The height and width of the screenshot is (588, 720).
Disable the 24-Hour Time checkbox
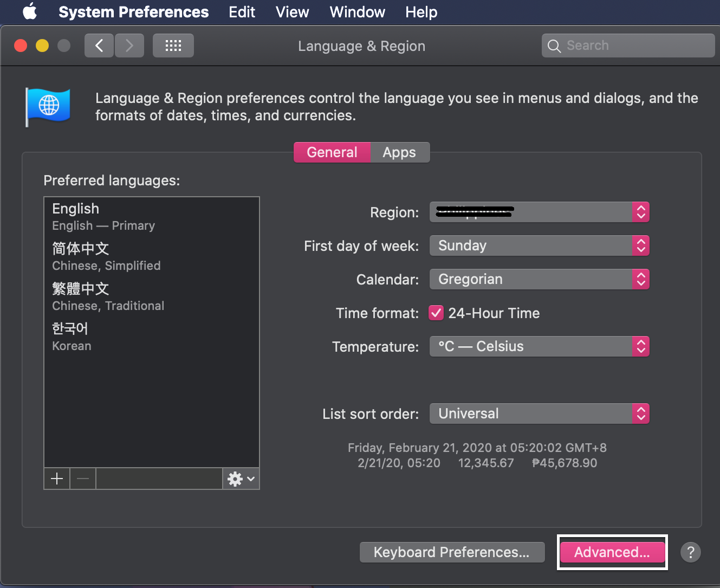point(436,313)
